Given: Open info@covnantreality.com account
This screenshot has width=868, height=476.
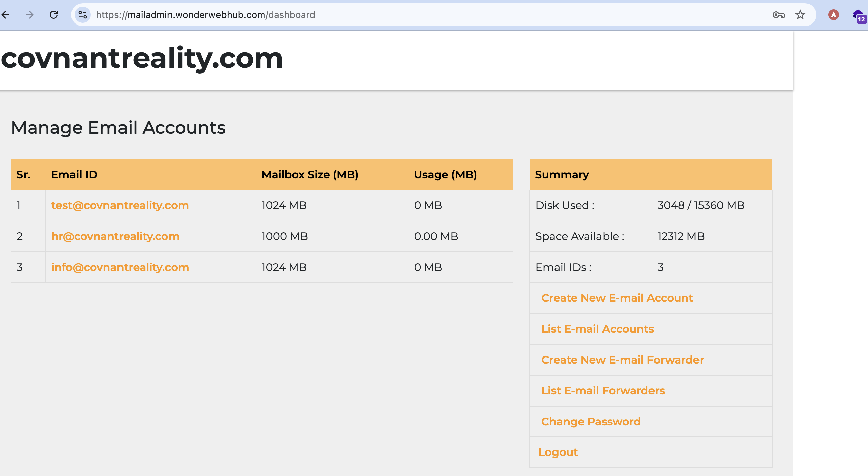Looking at the screenshot, I should (x=120, y=267).
